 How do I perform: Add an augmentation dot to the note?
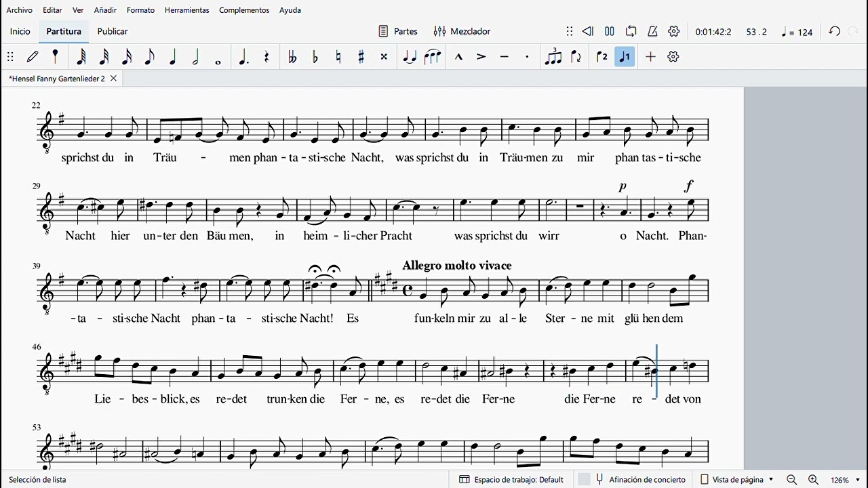tap(244, 57)
